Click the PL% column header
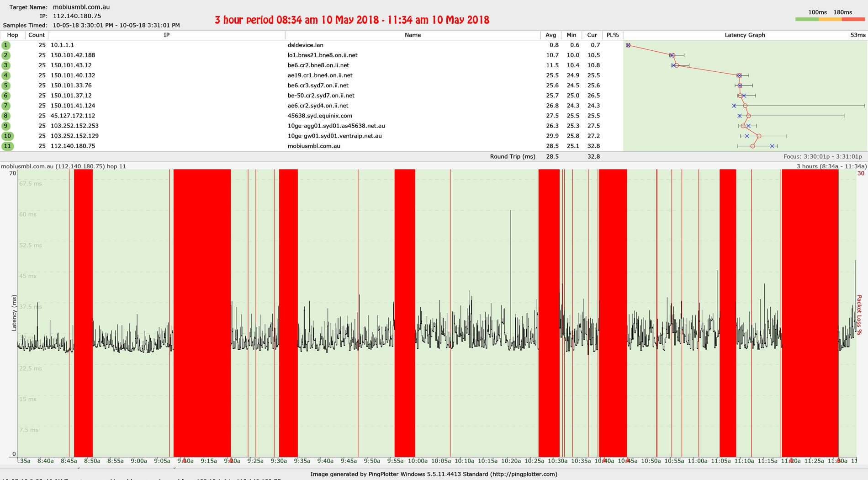This screenshot has height=480, width=868. pyautogui.click(x=612, y=35)
